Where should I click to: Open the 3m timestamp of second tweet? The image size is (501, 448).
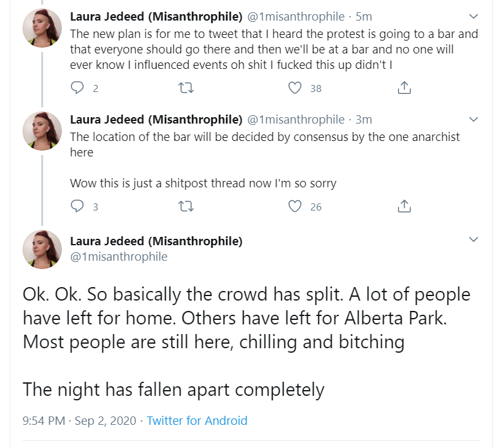pyautogui.click(x=364, y=120)
